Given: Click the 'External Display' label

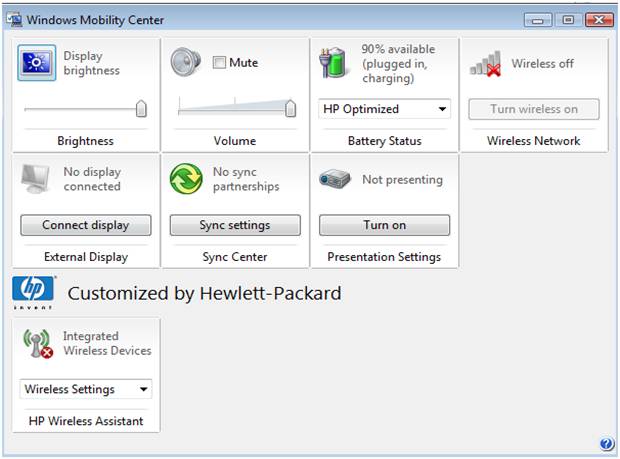Looking at the screenshot, I should click(86, 257).
